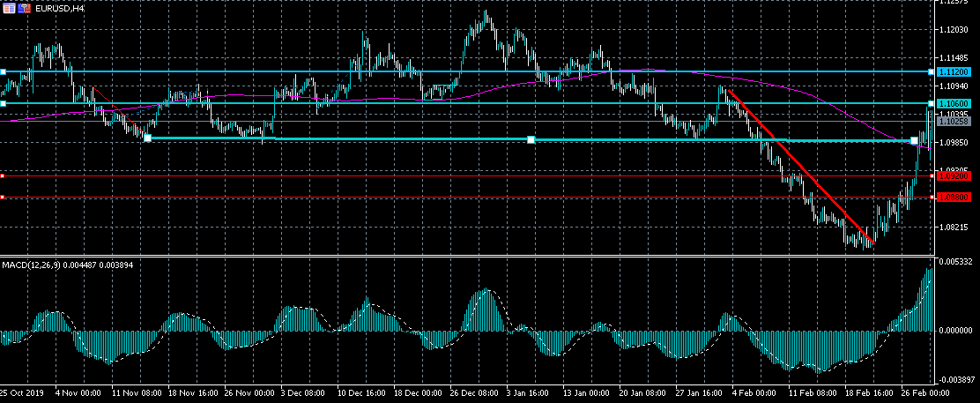Click the 0.000000 MACD scale value

click(x=955, y=330)
